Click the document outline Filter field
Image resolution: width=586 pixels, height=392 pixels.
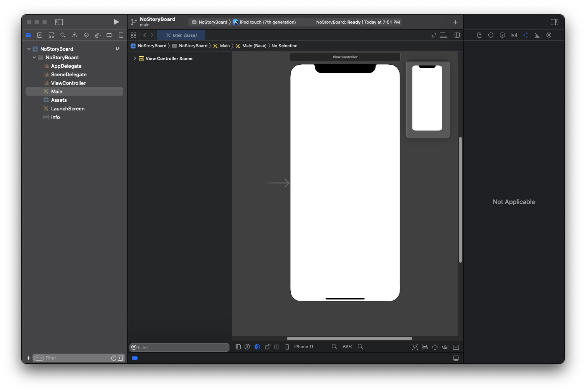(x=181, y=347)
